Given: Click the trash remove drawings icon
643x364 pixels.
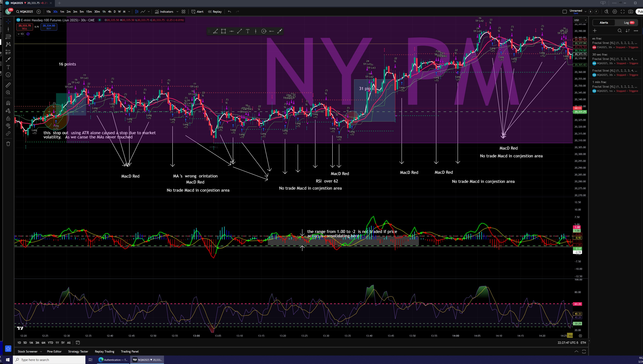Looking at the screenshot, I should point(8,144).
